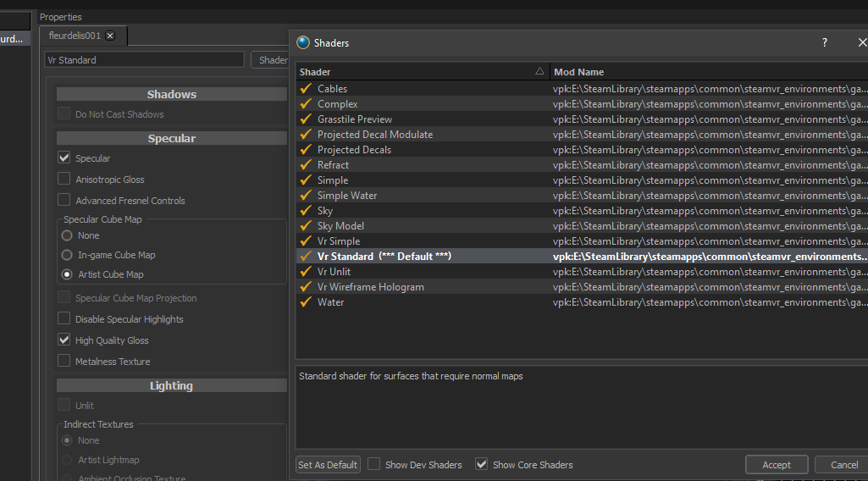Enable Metalness Texture checkbox
This screenshot has height=481, width=868.
coord(64,361)
